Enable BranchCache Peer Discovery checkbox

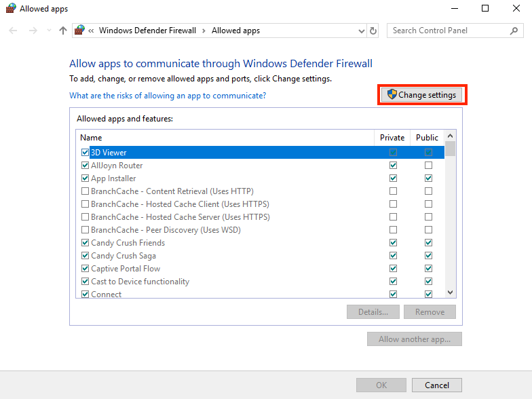coord(85,229)
